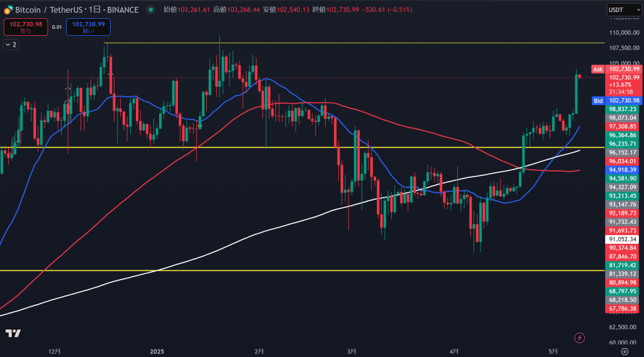644x357 pixels.
Task: Open the USDT currency dropdown
Action: click(624, 10)
